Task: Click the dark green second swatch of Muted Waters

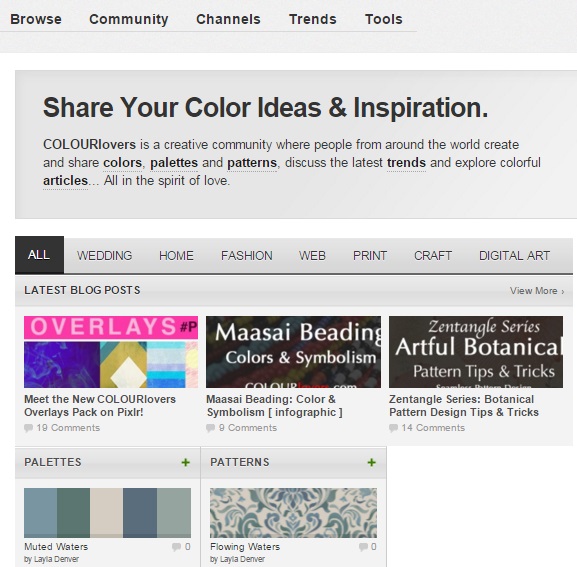Action: click(74, 513)
